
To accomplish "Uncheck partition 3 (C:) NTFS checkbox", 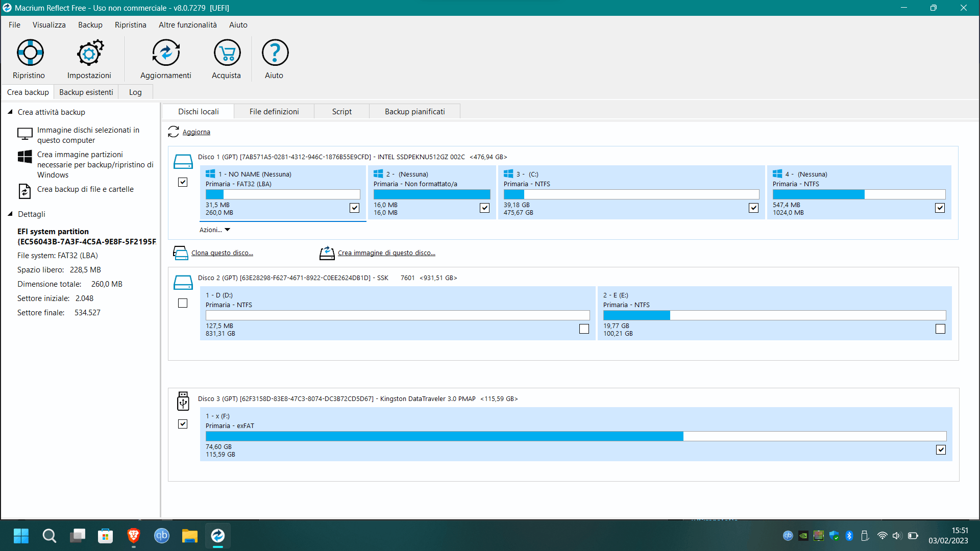I will tap(753, 208).
